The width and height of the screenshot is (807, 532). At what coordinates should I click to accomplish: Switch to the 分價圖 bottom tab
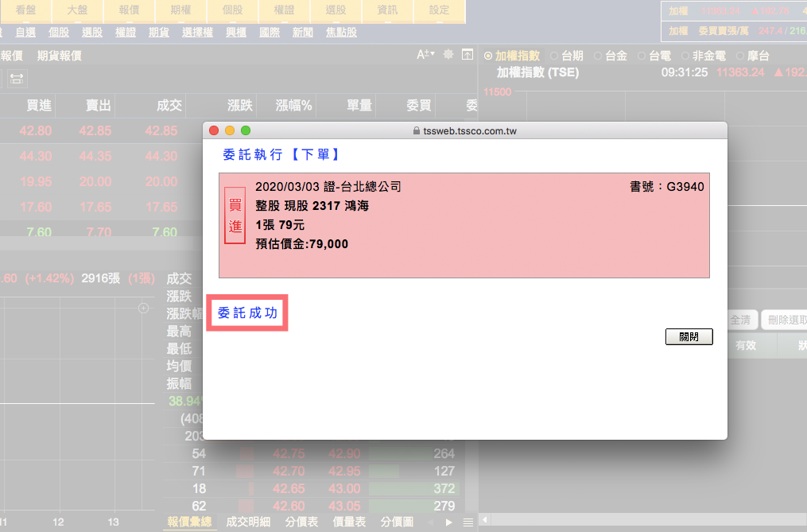(x=397, y=522)
